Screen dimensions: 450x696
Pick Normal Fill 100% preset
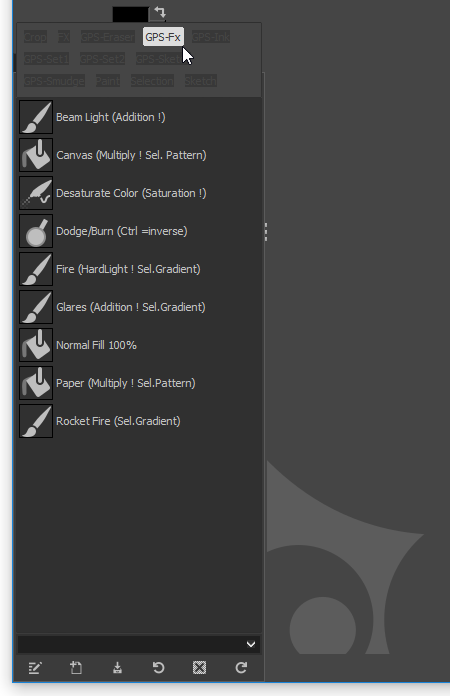point(139,345)
